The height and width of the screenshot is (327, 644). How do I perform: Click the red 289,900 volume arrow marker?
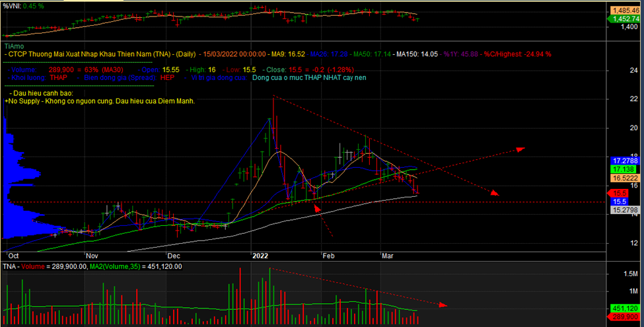click(622, 317)
